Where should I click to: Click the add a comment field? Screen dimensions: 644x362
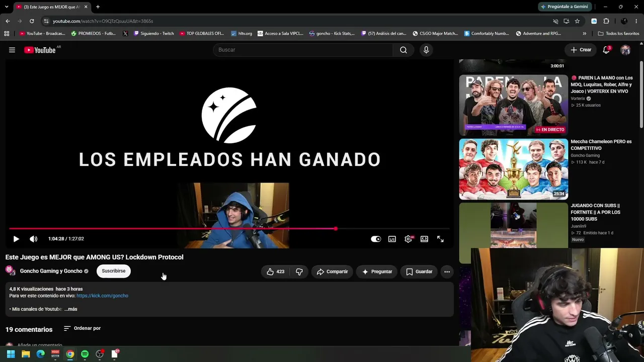click(40, 345)
